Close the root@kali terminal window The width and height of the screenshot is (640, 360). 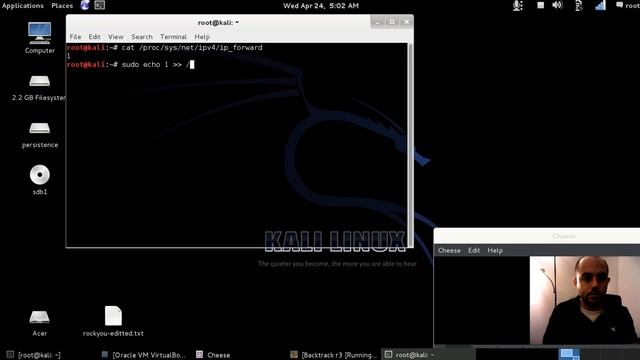pyautogui.click(x=406, y=22)
